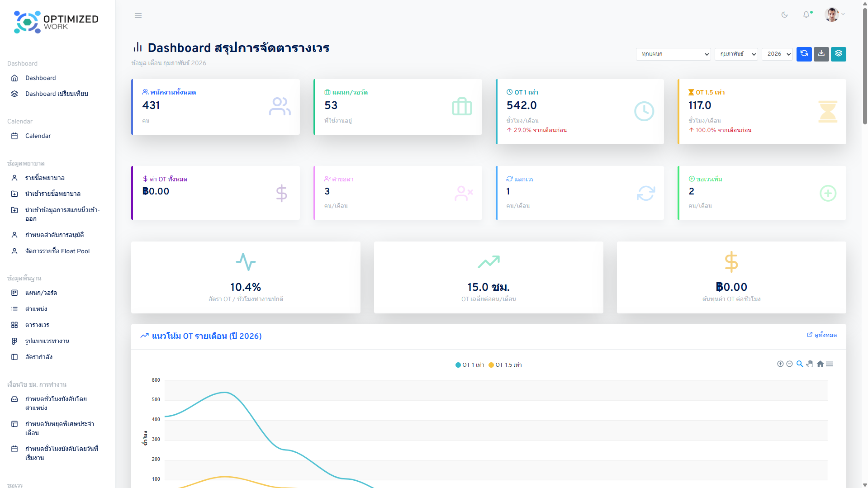Image resolution: width=868 pixels, height=488 pixels.
Task: Open the 2026 year dropdown
Action: (778, 54)
